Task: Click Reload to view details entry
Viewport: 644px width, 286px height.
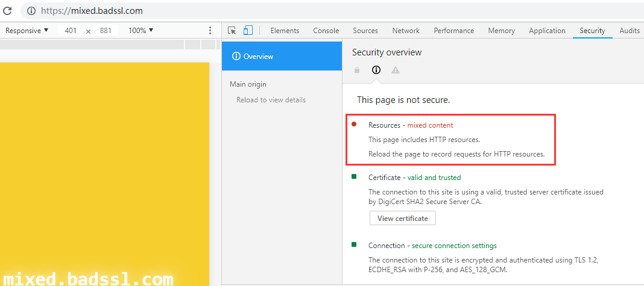Action: 271,100
